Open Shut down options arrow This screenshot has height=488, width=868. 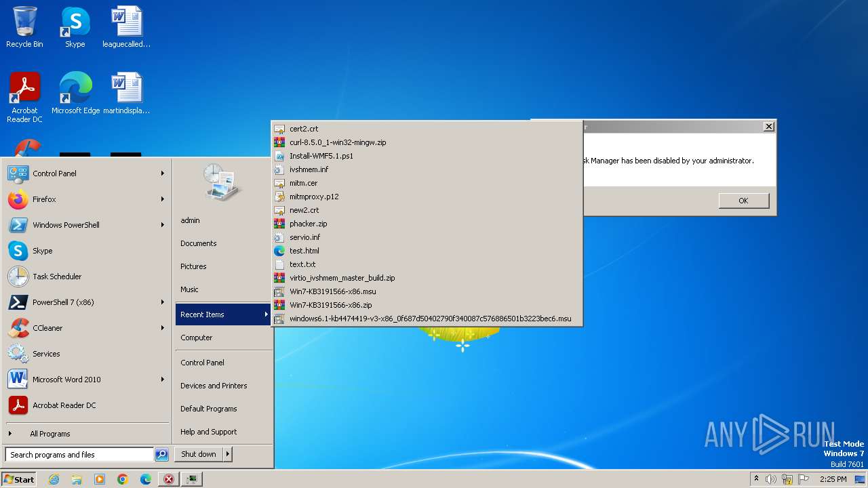coord(228,454)
